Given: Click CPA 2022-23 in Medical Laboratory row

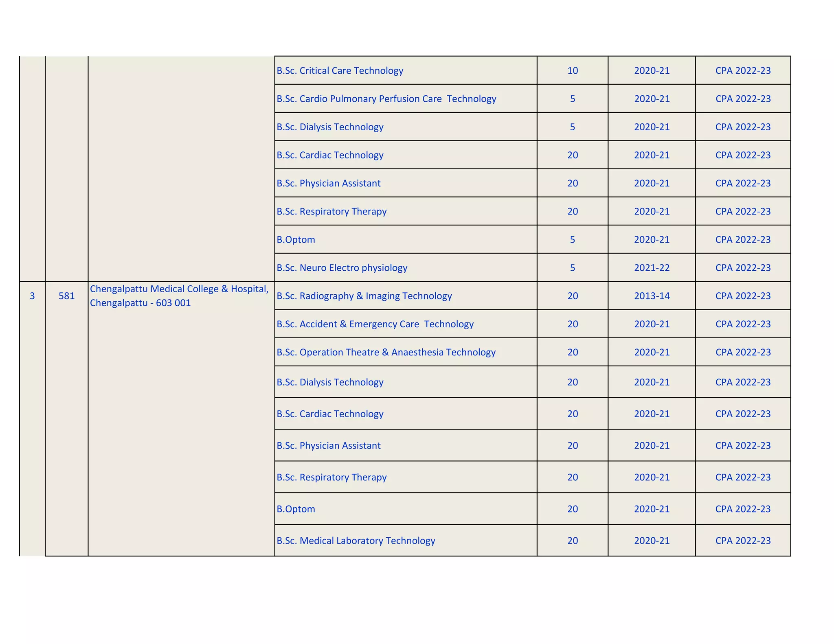Looking at the screenshot, I should [743, 541].
